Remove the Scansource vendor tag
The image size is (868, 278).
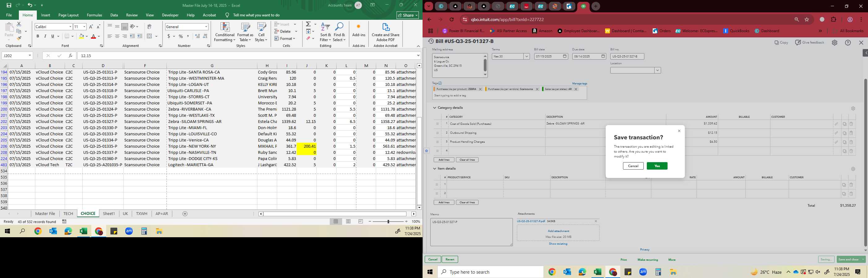(537, 89)
